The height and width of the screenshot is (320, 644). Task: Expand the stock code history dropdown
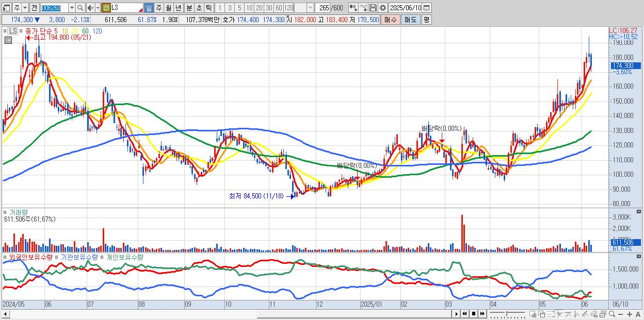pyautogui.click(x=72, y=8)
